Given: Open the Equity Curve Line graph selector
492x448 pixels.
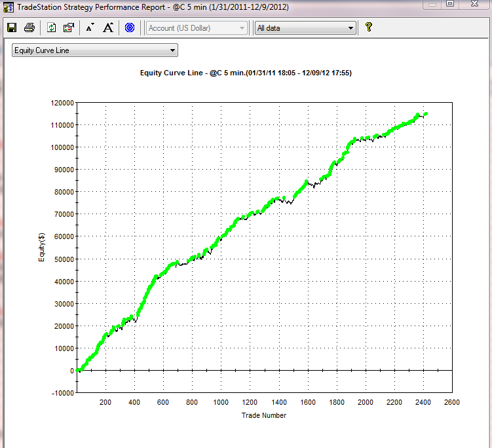Looking at the screenshot, I should pos(95,50).
